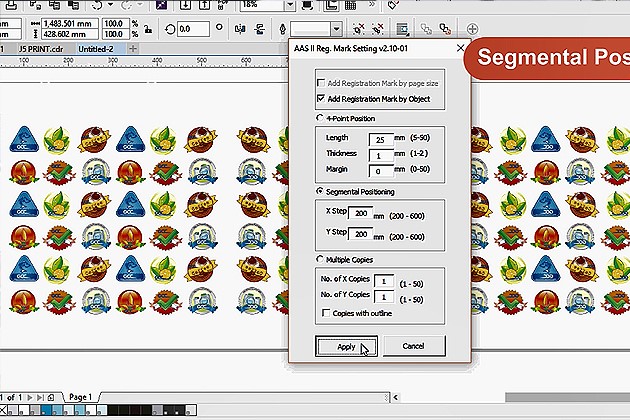Click the show rulers icon

tap(331, 5)
